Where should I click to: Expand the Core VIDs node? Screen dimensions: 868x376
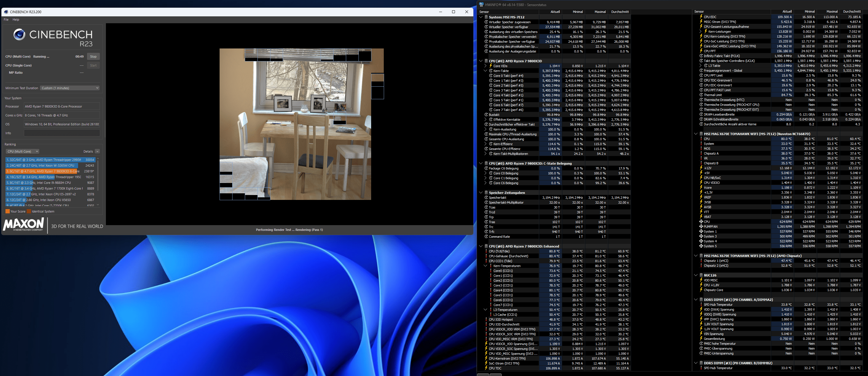tap(486, 66)
